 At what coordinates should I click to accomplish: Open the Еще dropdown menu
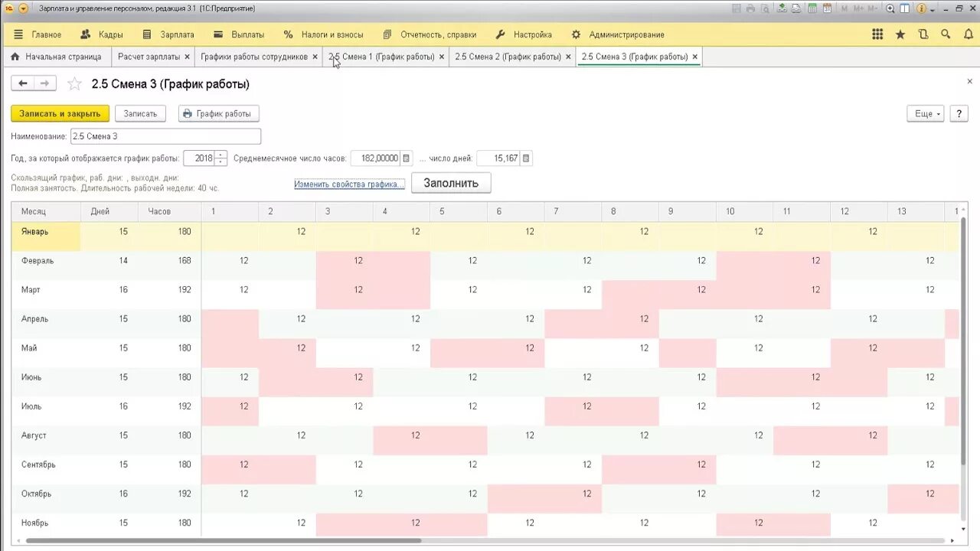tap(925, 113)
